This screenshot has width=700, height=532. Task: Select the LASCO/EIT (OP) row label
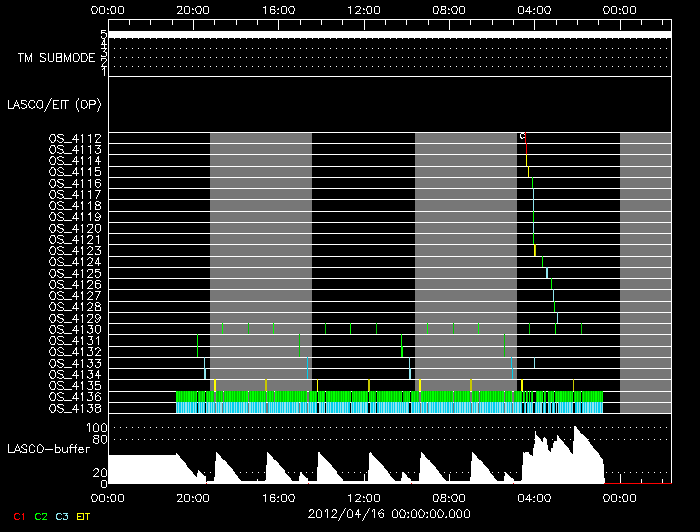(54, 105)
